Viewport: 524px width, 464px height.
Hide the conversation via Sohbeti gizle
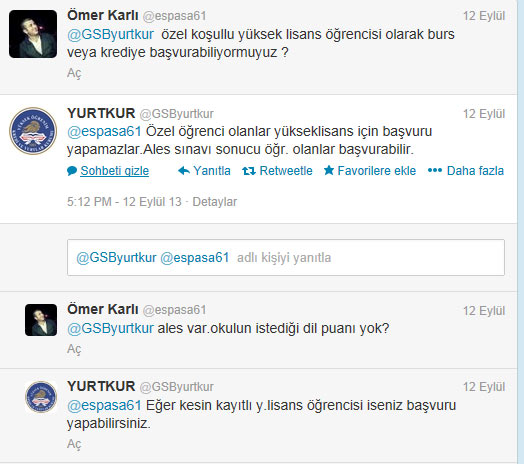(x=114, y=171)
